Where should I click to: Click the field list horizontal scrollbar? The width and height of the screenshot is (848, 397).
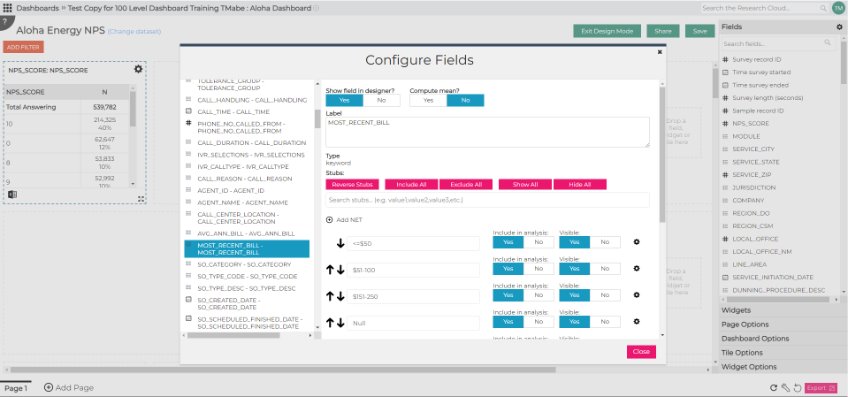click(234, 335)
